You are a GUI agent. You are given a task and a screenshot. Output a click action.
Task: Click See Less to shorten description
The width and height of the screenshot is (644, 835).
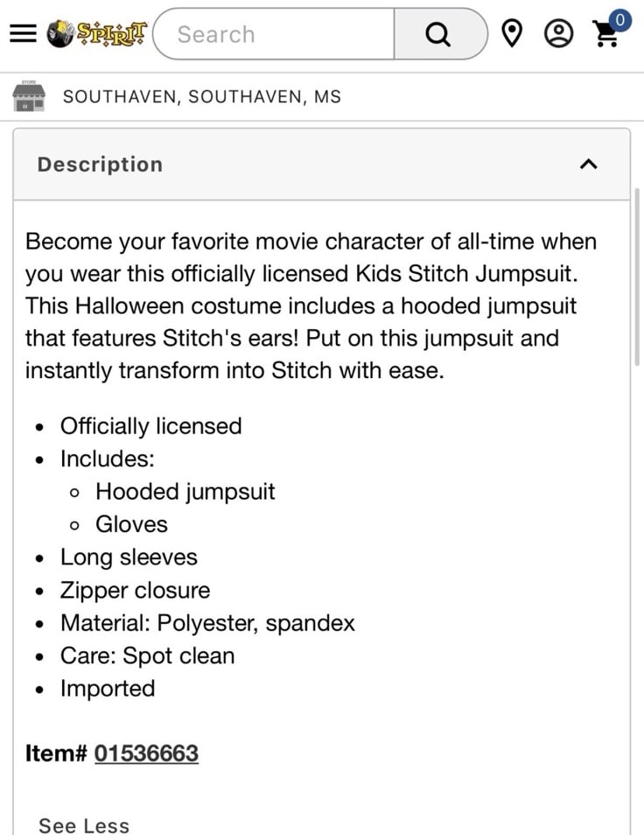coord(84,824)
